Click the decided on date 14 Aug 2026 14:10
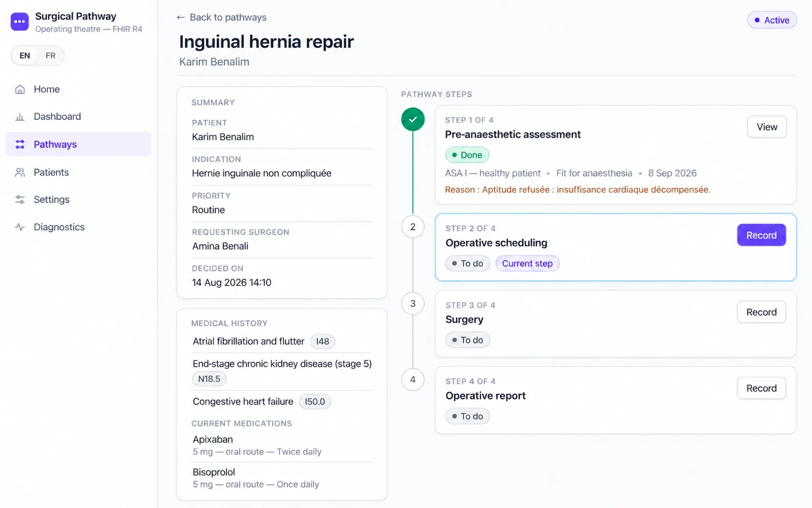 pos(231,283)
